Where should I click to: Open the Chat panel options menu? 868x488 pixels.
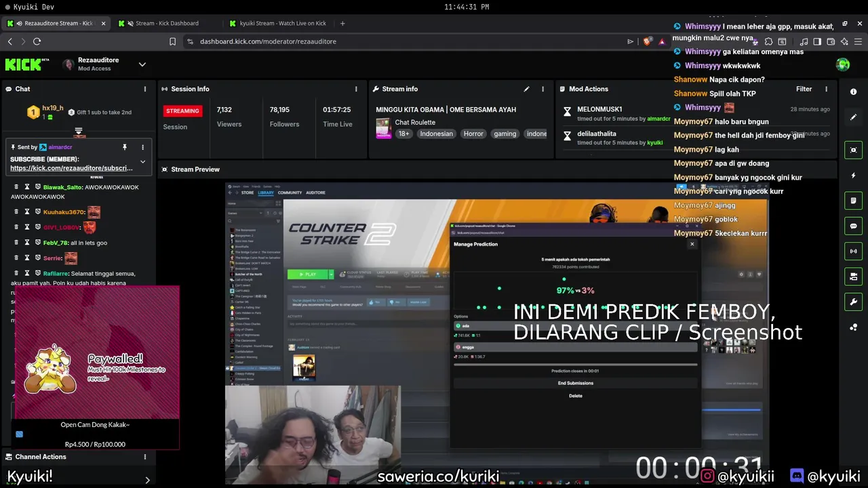[x=144, y=89]
